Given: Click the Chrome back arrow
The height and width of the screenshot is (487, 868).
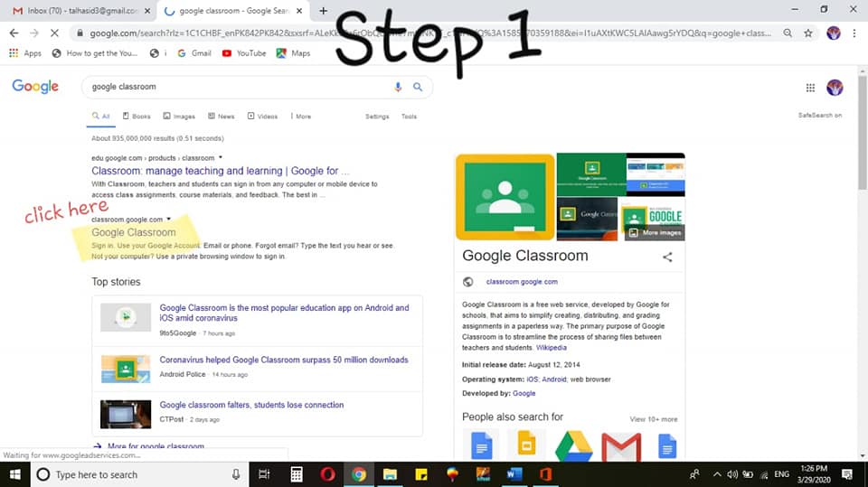Looking at the screenshot, I should pos(14,33).
